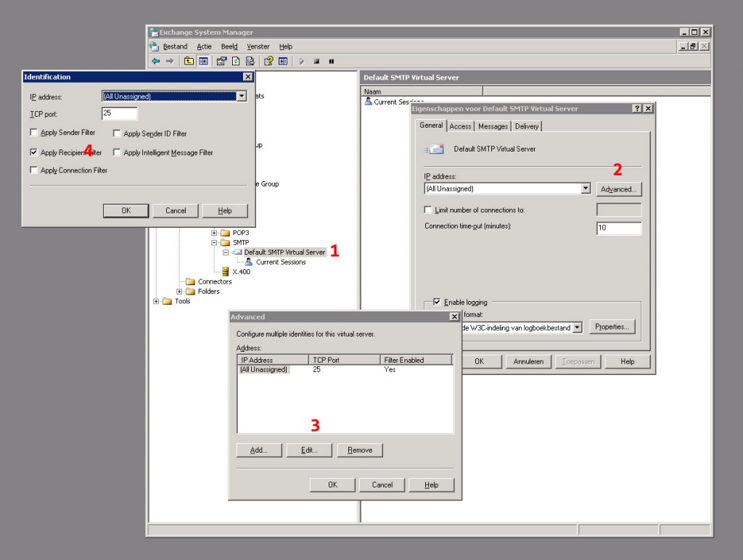Open the Venster menu

pyautogui.click(x=258, y=46)
